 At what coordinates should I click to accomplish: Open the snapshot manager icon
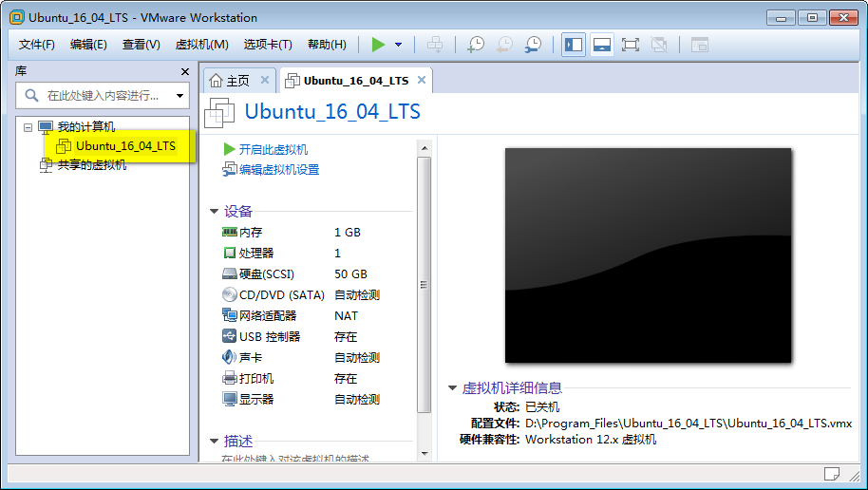click(x=533, y=45)
